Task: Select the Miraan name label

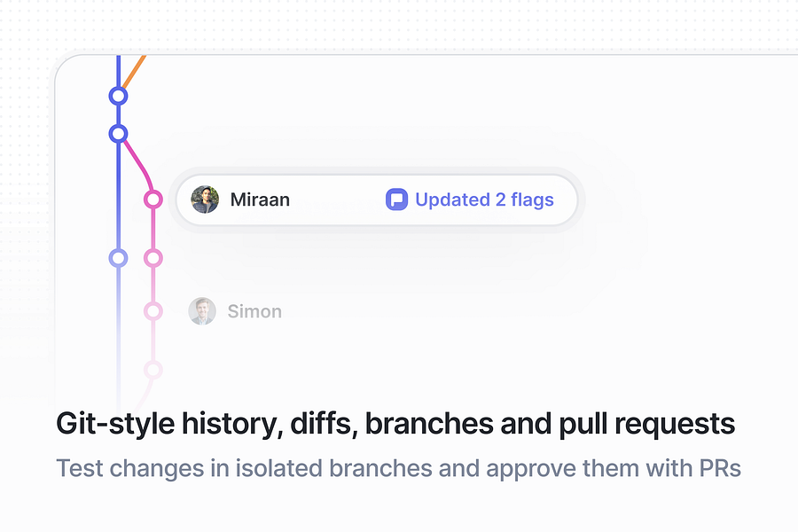Action: tap(260, 199)
